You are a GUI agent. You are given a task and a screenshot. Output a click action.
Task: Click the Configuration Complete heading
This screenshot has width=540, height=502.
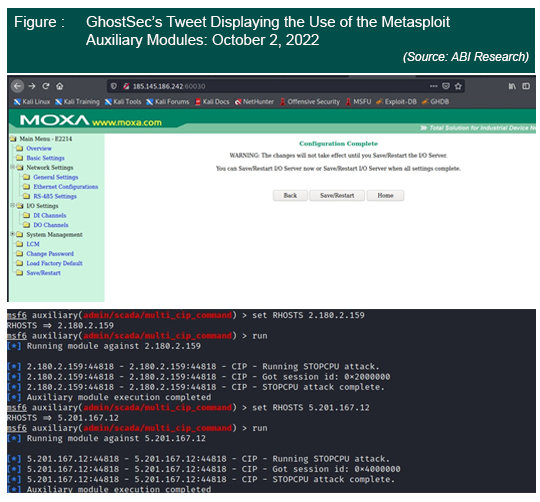[x=338, y=144]
